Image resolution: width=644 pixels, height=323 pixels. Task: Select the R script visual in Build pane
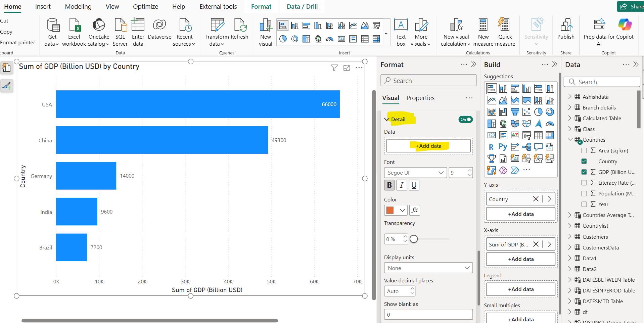(491, 147)
